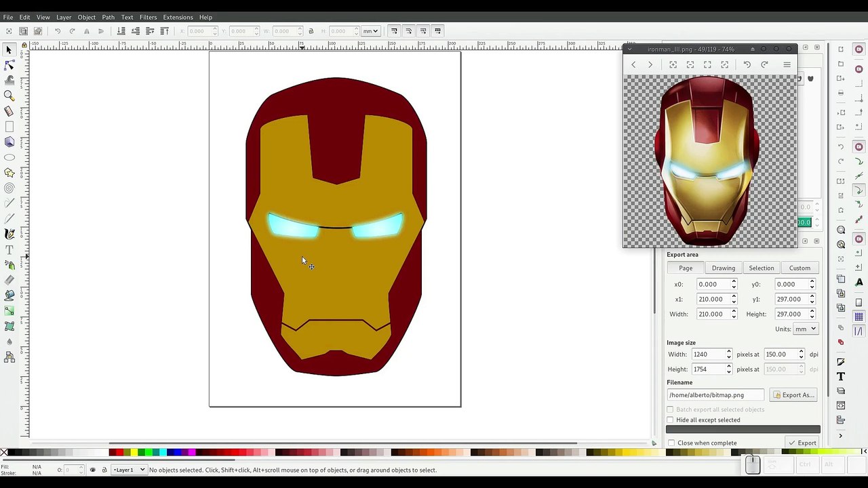Image resolution: width=868 pixels, height=488 pixels.
Task: Click Raise selection to top icon
Action: click(164, 31)
